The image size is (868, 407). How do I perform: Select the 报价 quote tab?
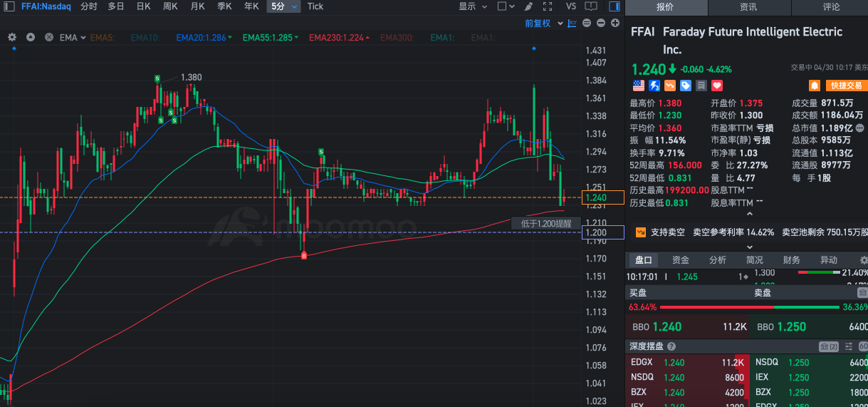coord(666,7)
